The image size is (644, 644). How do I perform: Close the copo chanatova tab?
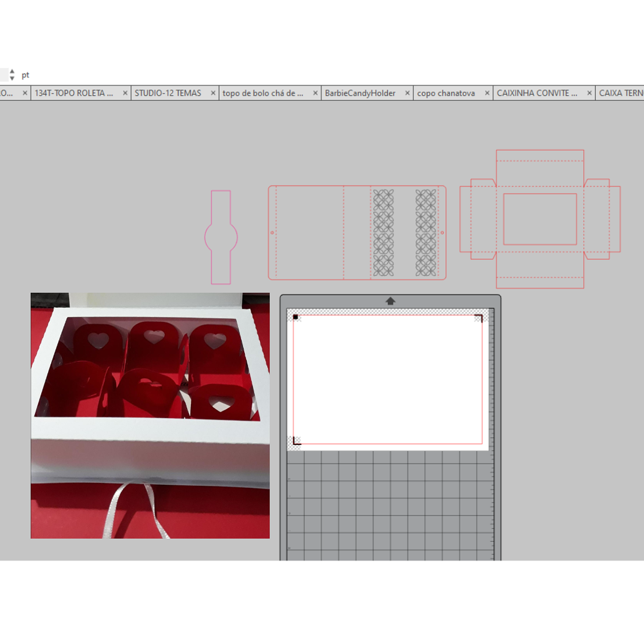click(x=487, y=93)
